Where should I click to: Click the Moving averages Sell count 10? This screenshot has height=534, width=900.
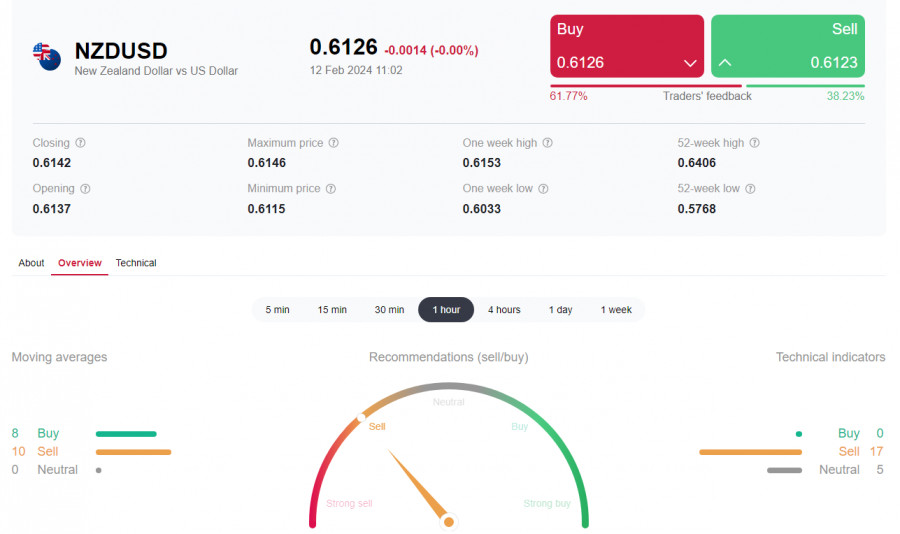pos(18,452)
